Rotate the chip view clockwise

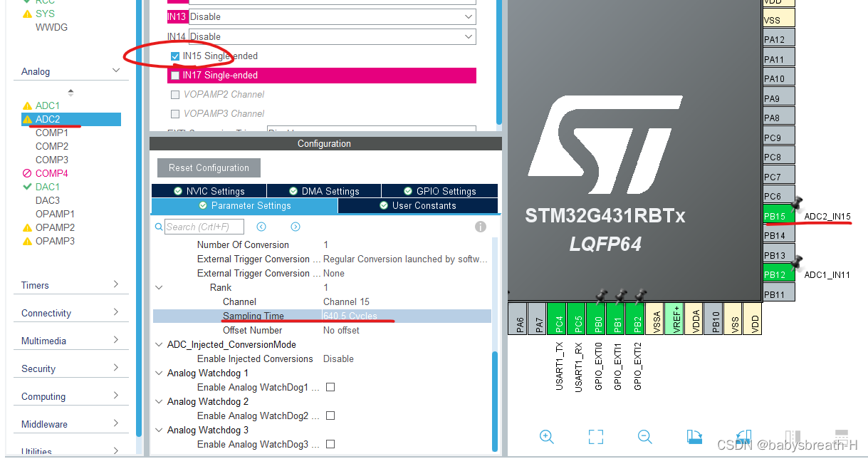point(695,437)
